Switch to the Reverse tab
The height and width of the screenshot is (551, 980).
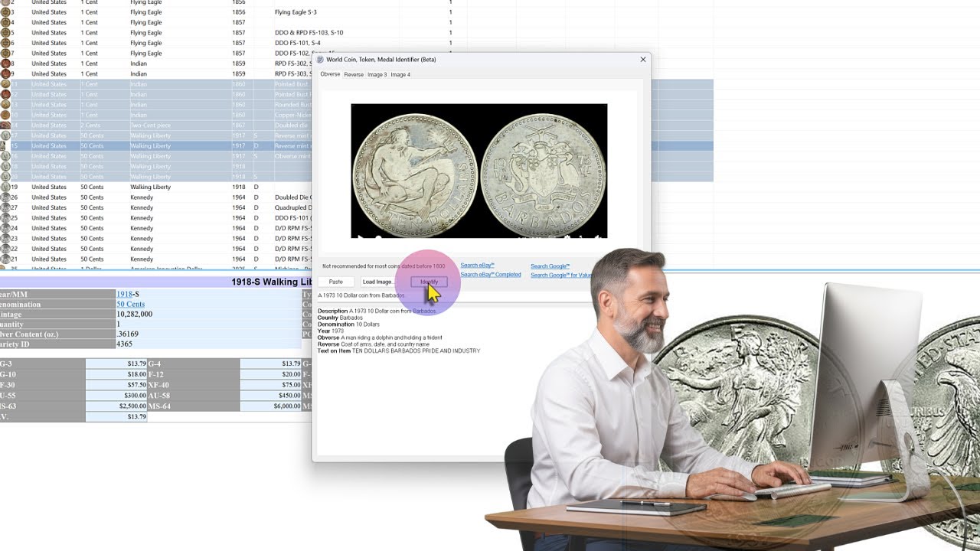click(x=354, y=74)
